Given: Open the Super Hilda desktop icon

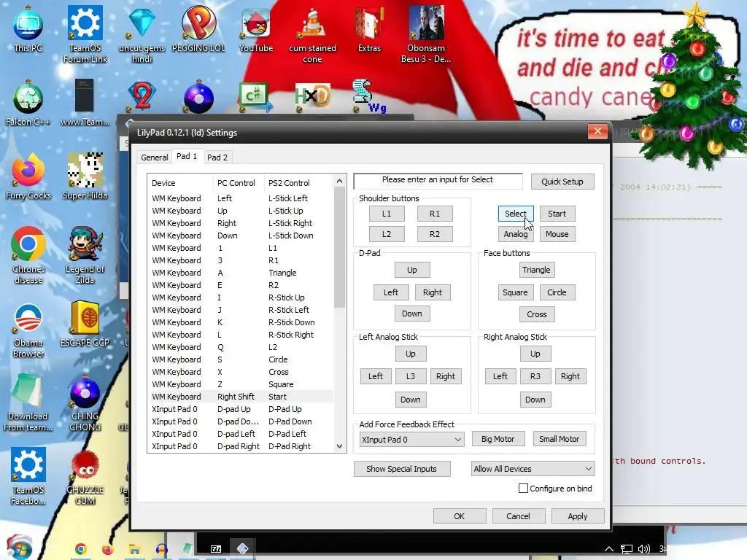Looking at the screenshot, I should coord(85,177).
